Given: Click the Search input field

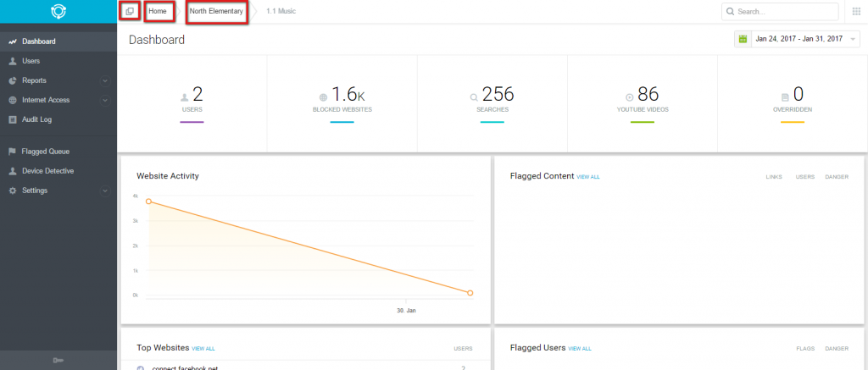Looking at the screenshot, I should pyautogui.click(x=780, y=12).
